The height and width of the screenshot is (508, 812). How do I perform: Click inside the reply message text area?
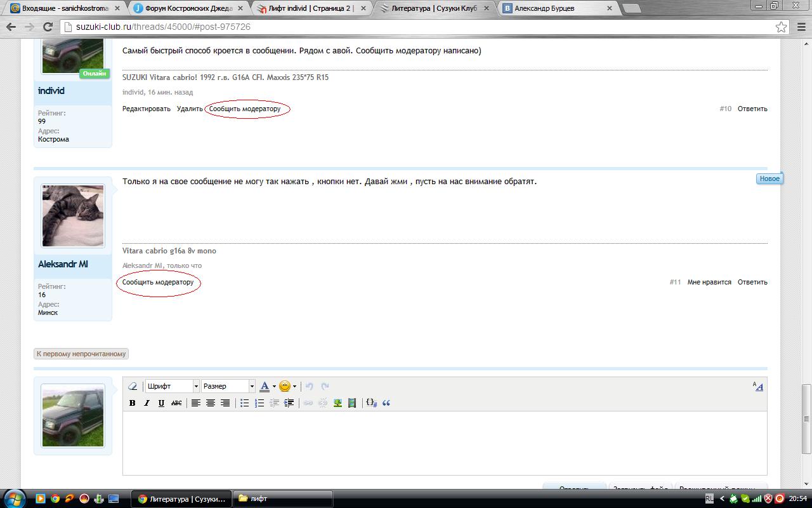[444, 443]
